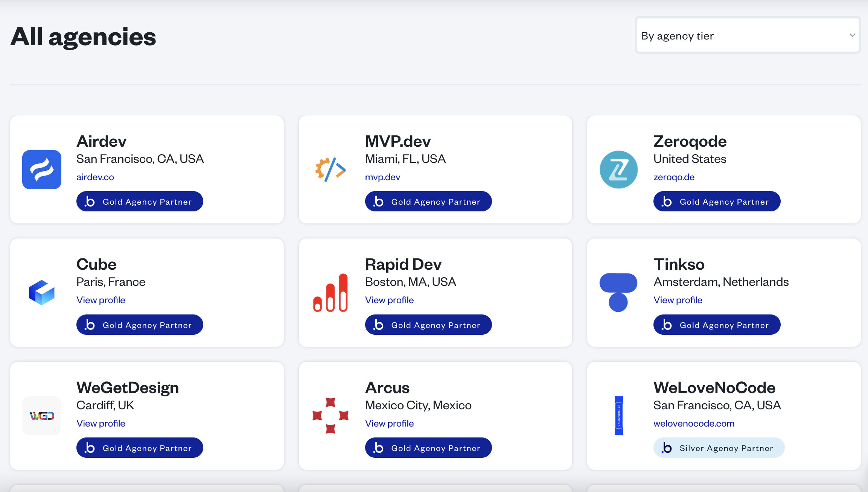Open the airdev.co website link
Image resolution: width=868 pixels, height=492 pixels.
95,177
